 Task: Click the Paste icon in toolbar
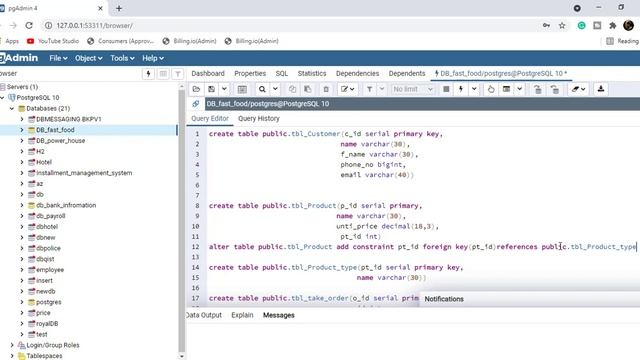pyautogui.click(x=308, y=89)
